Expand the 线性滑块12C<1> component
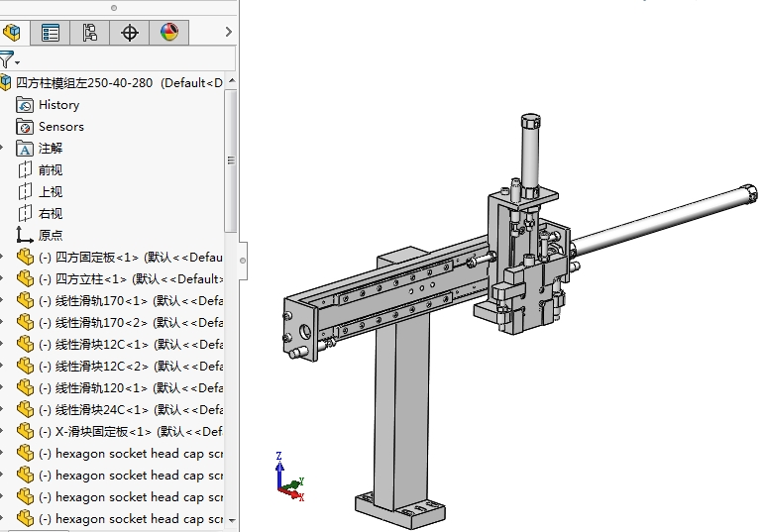This screenshot has width=765, height=532. [x=2, y=344]
